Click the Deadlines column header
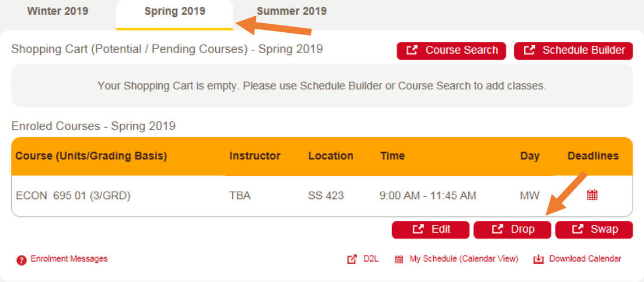This screenshot has height=282, width=644. point(593,156)
